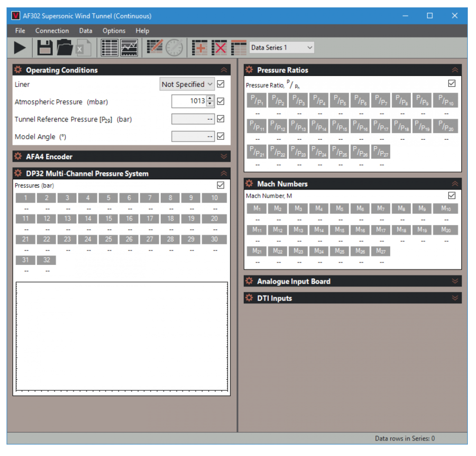Click pressure channel 28 button
The image size is (476, 456).
(170, 239)
